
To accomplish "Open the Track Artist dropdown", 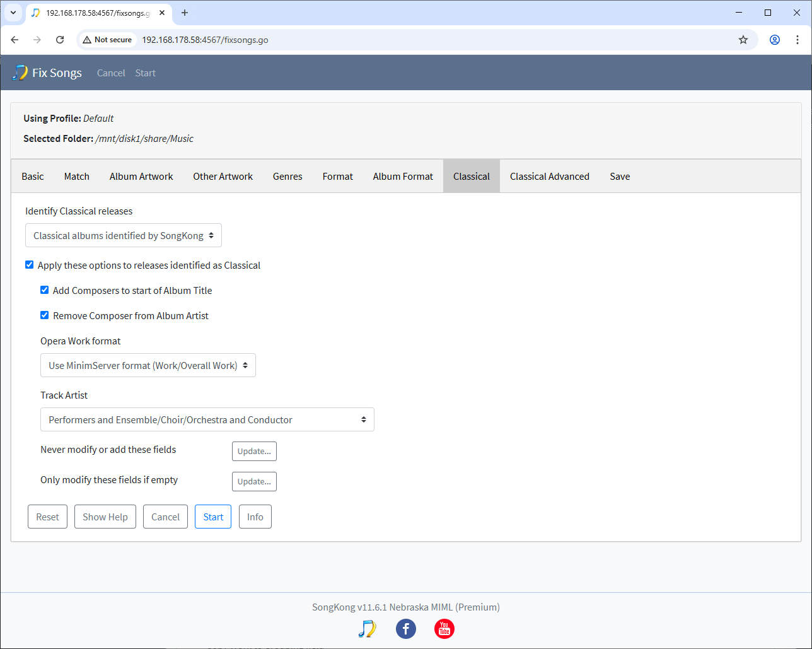I will (x=207, y=419).
